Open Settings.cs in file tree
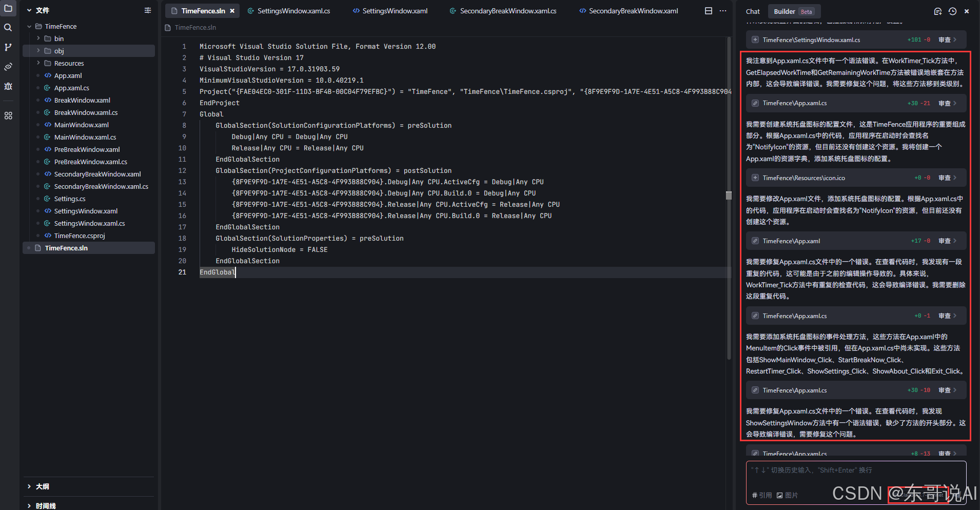 pos(70,199)
